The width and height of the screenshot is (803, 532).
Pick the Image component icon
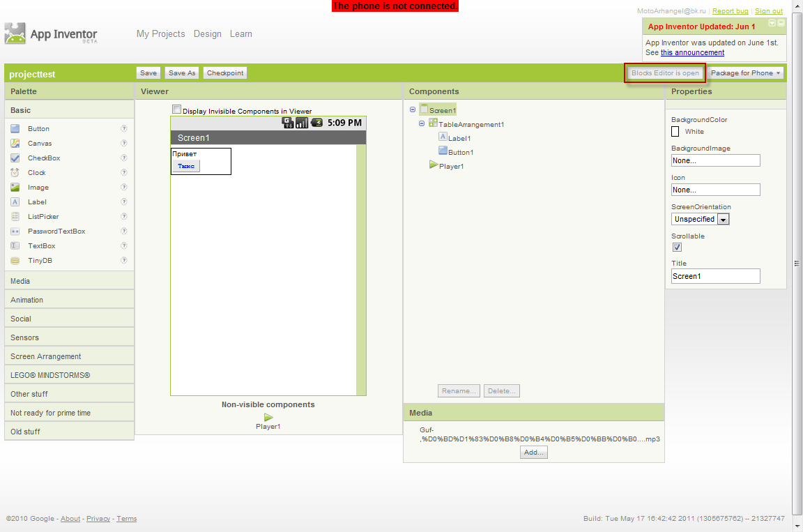coord(15,188)
